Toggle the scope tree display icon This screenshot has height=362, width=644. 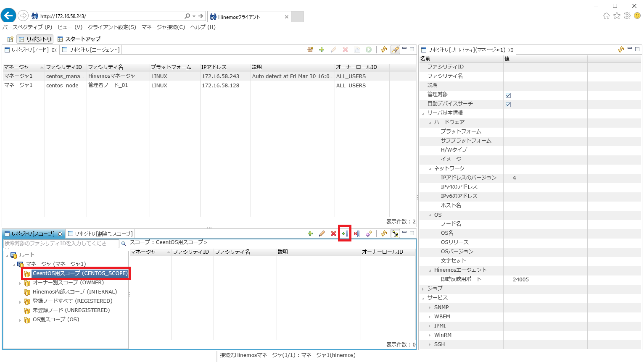[x=395, y=233]
